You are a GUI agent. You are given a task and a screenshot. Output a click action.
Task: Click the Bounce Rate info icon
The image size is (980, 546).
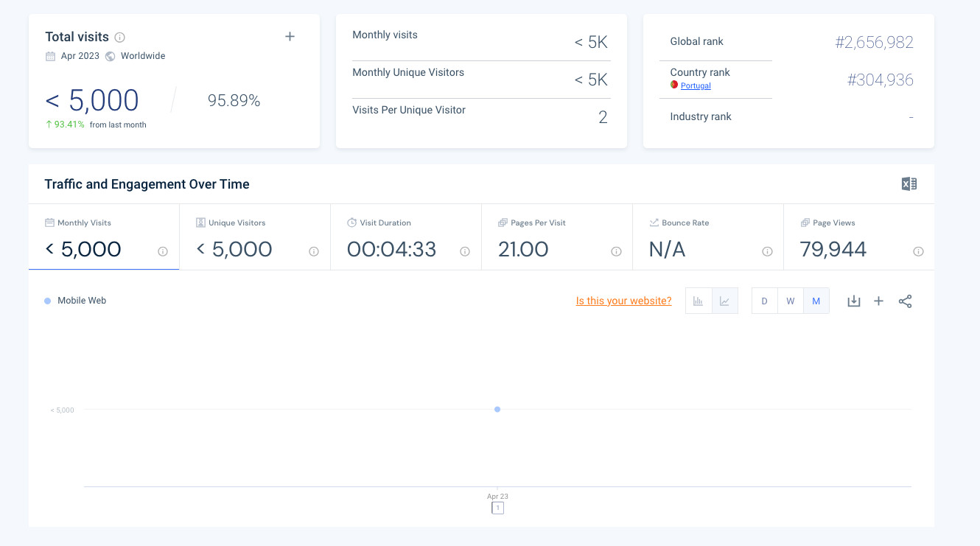(x=767, y=251)
